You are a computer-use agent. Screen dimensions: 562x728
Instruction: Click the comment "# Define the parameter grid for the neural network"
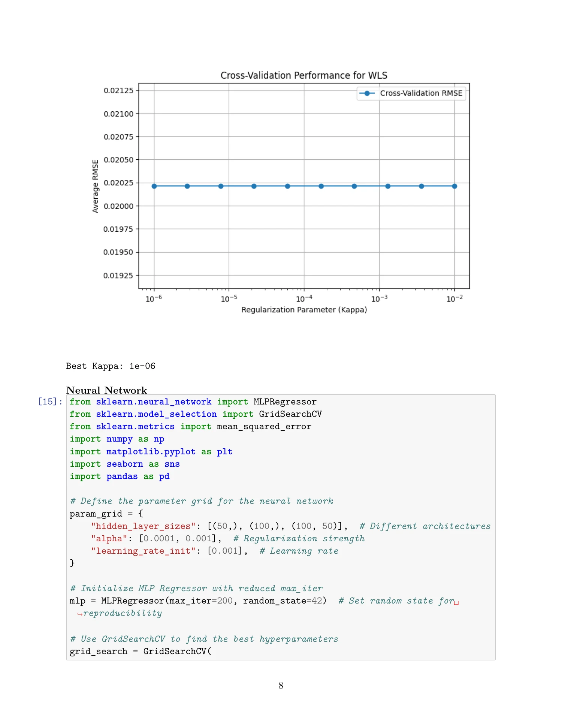click(202, 501)
